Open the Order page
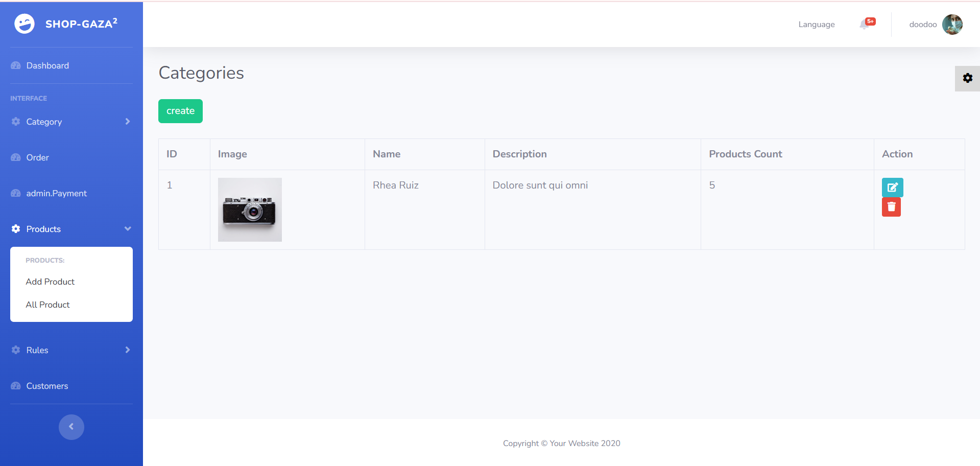The width and height of the screenshot is (980, 466). pos(38,157)
